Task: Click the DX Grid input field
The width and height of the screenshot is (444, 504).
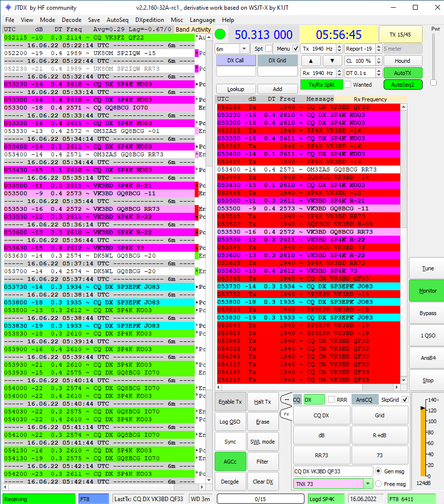Action: click(277, 72)
